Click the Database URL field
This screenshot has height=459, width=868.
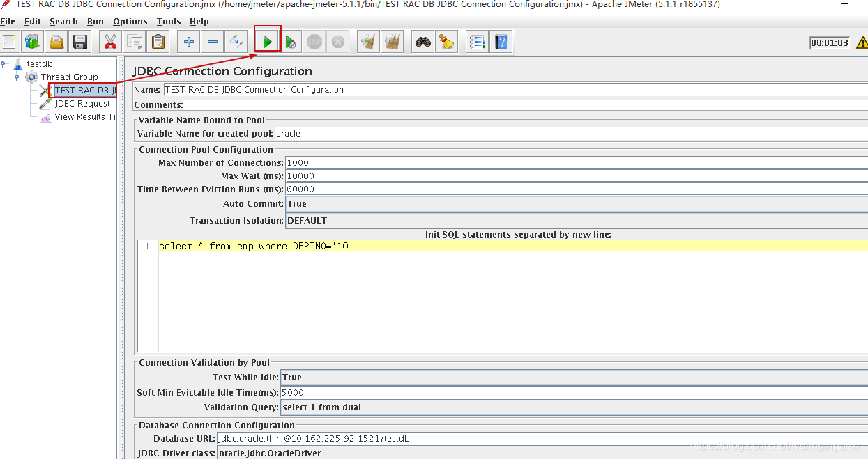point(542,439)
